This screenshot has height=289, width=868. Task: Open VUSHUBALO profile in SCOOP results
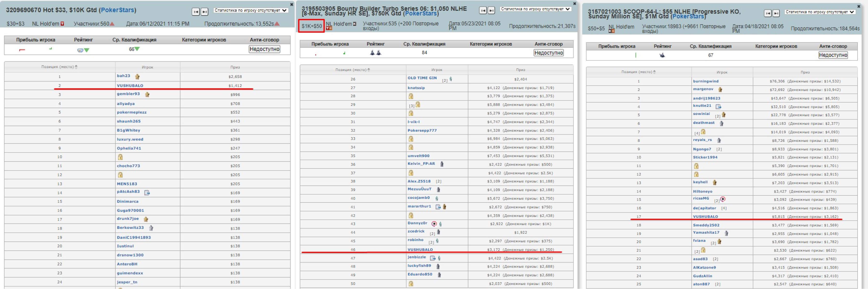tap(705, 217)
